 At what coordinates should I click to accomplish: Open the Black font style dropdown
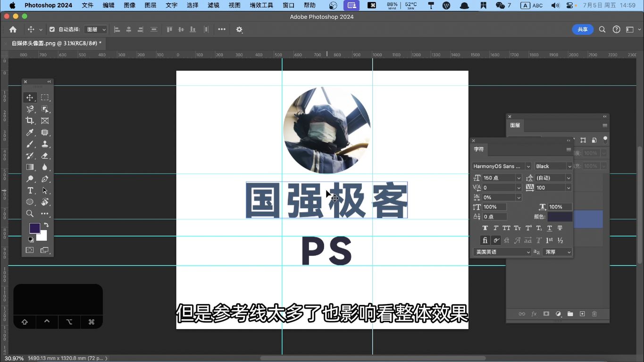click(x=553, y=166)
